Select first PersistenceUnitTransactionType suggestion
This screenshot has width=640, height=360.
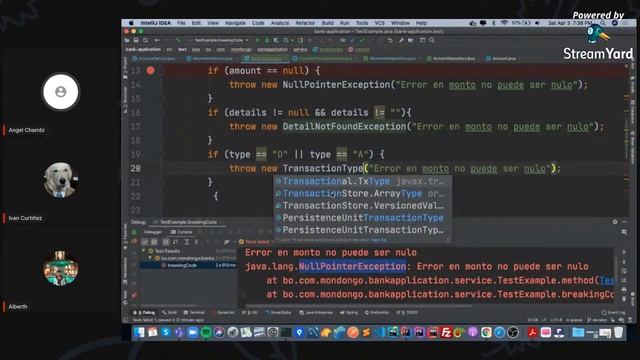[362, 218]
